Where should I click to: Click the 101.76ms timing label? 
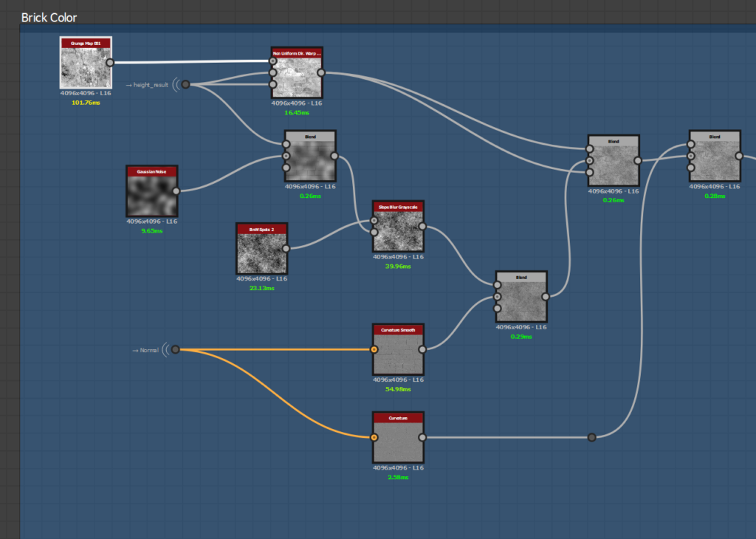[x=86, y=103]
